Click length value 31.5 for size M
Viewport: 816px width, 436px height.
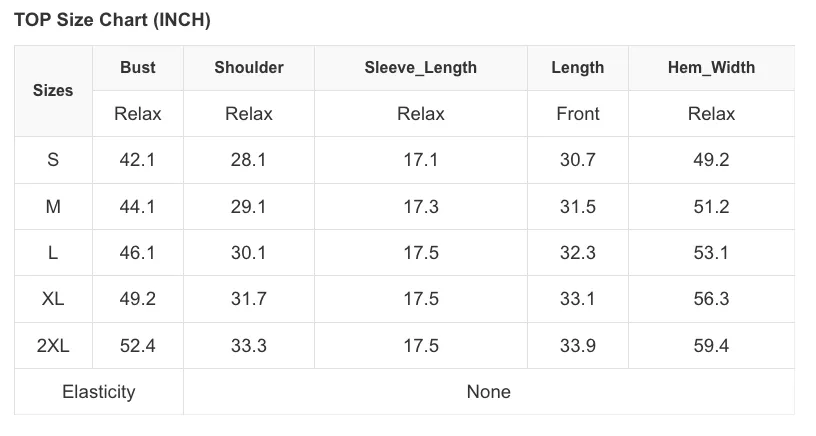pyautogui.click(x=578, y=207)
